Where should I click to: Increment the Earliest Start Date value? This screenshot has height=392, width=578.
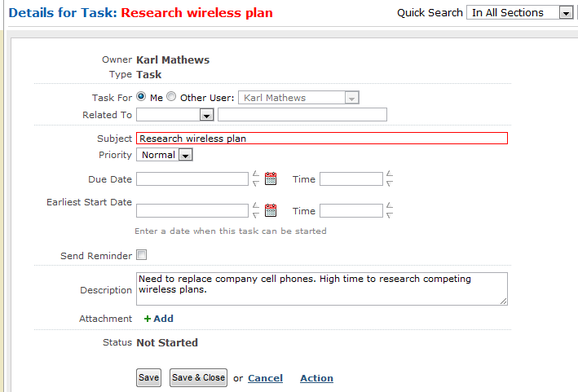pos(256,206)
